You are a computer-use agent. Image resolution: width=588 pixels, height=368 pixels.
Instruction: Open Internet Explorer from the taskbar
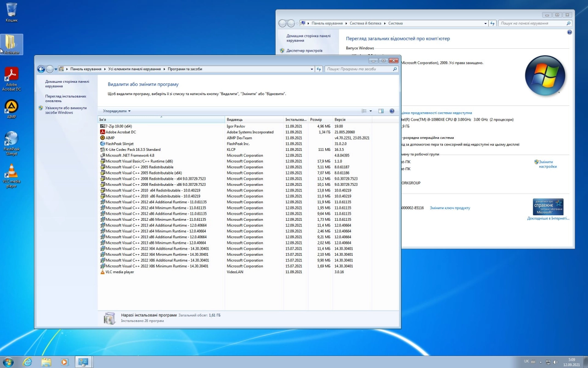coord(28,362)
